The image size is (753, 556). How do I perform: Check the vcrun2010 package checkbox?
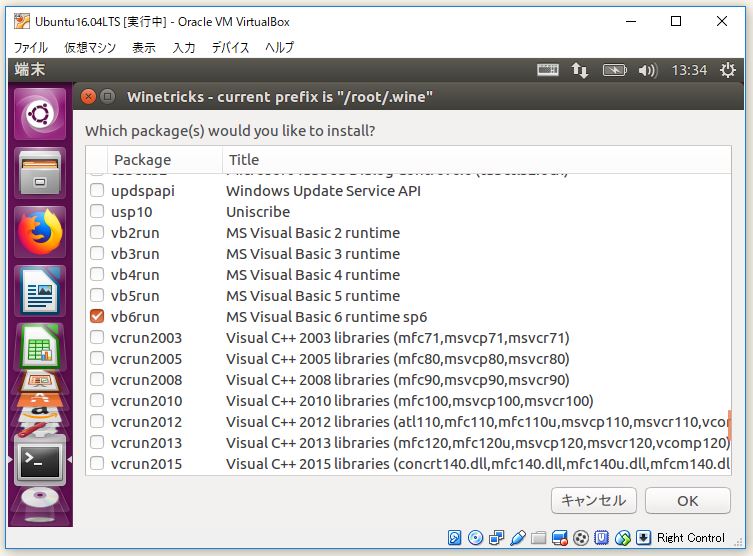coord(97,400)
